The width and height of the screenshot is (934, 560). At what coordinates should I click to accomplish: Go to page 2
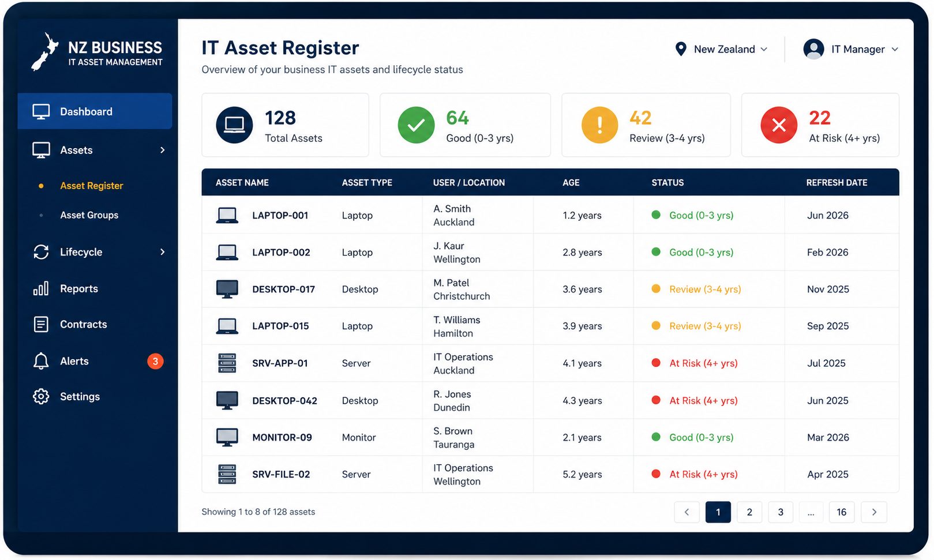point(749,512)
